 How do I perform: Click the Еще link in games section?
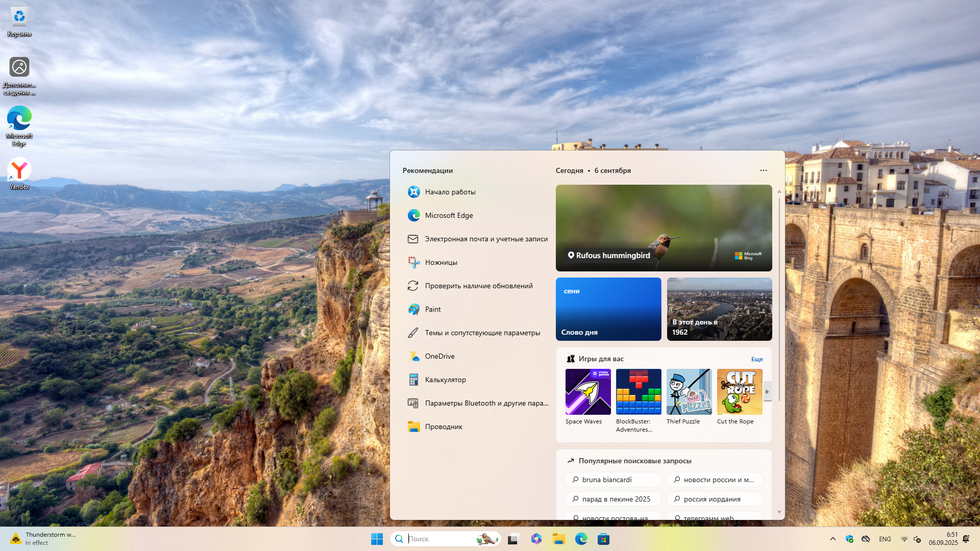click(x=756, y=359)
